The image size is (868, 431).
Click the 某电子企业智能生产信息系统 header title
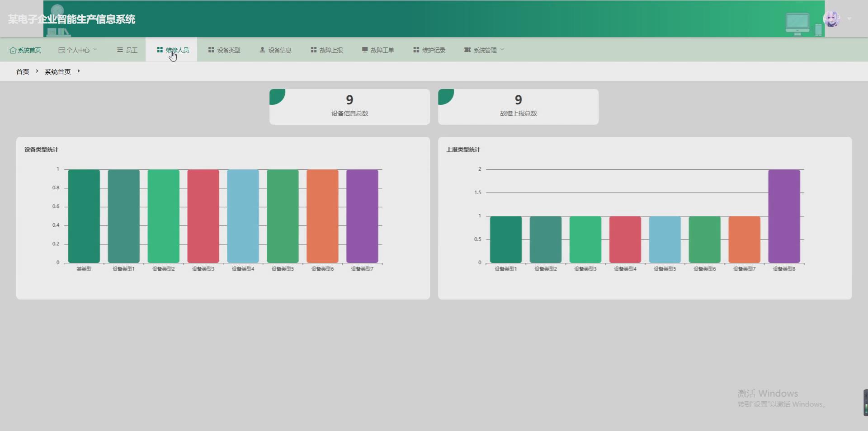pos(71,19)
